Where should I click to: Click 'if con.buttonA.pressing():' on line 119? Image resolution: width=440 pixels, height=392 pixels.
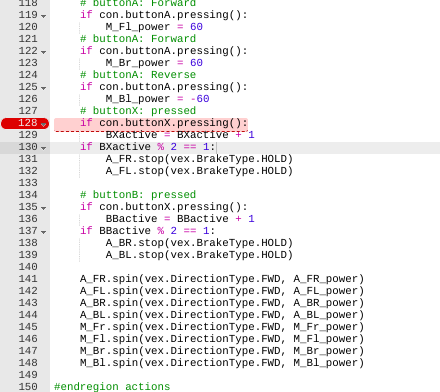pyautogui.click(x=164, y=15)
